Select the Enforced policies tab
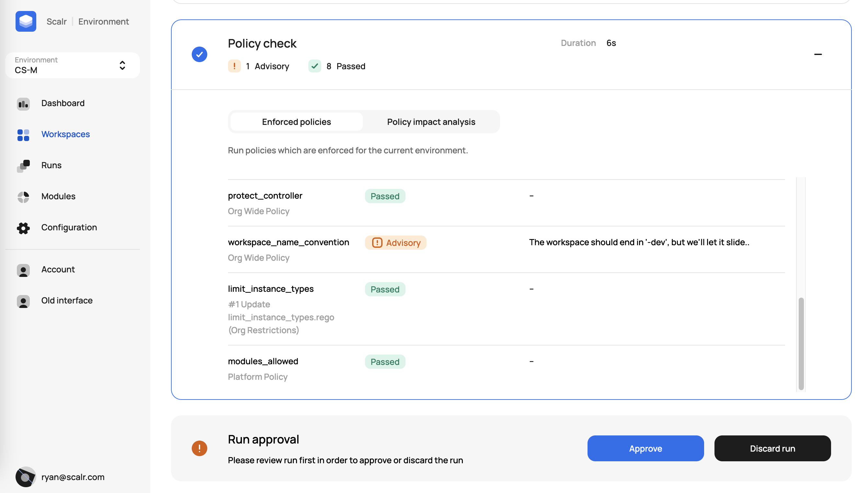Image resolution: width=868 pixels, height=493 pixels. [296, 122]
